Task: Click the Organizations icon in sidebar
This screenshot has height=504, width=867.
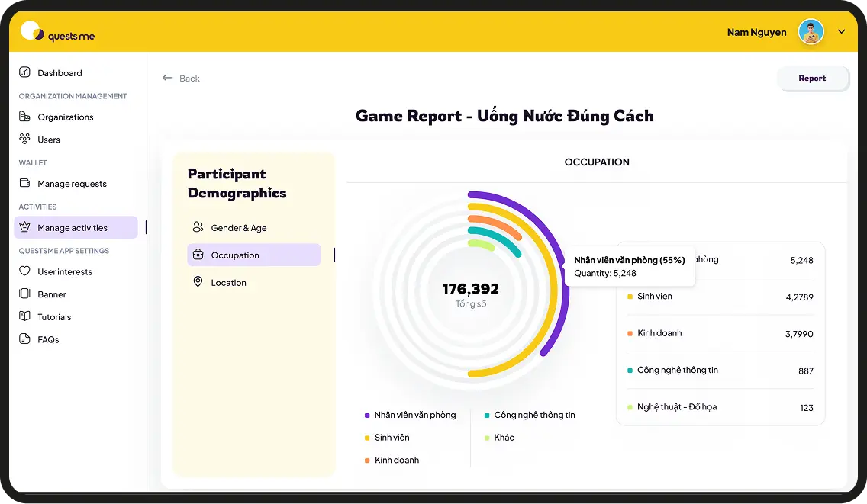Action: point(24,117)
